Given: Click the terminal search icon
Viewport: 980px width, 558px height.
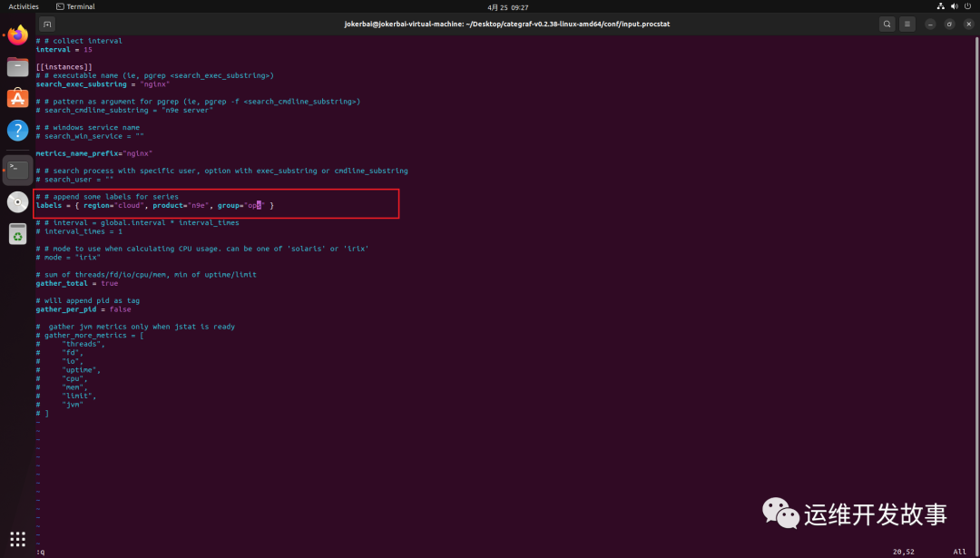Looking at the screenshot, I should pos(887,24).
